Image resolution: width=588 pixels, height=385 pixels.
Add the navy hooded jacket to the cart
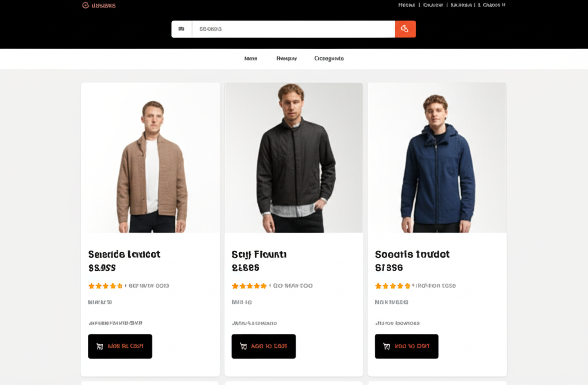[x=407, y=346]
